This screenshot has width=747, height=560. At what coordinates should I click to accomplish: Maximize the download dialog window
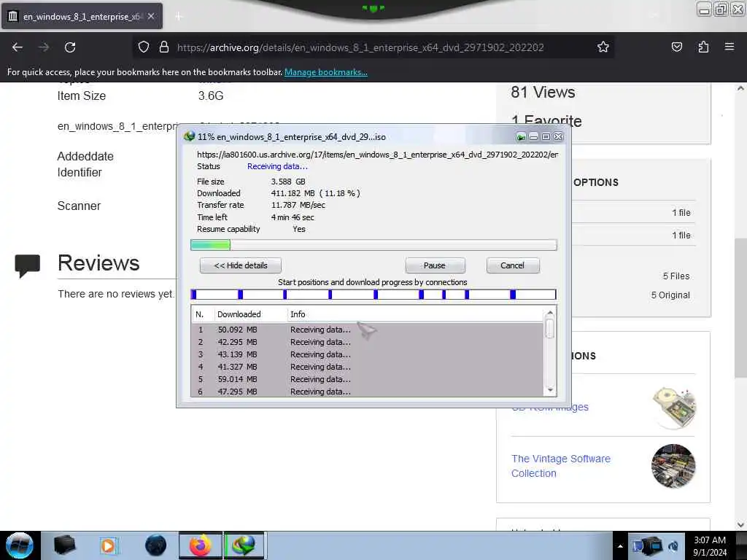pos(546,137)
